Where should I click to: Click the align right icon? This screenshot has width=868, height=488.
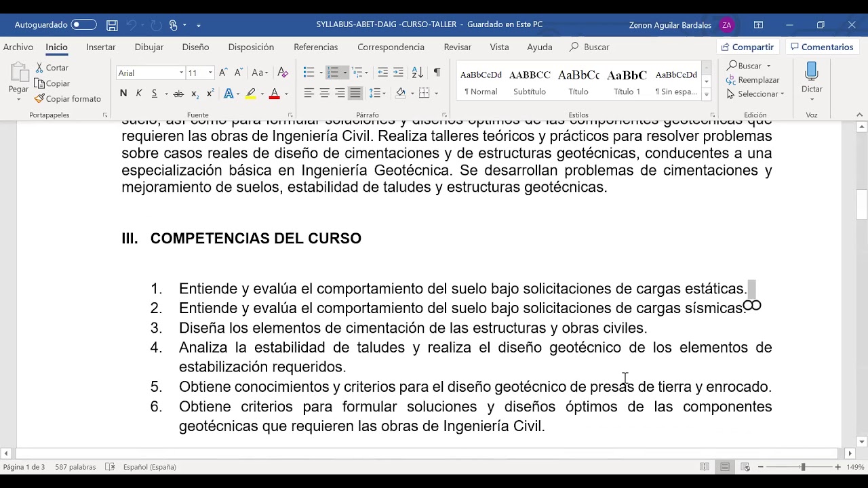click(340, 94)
